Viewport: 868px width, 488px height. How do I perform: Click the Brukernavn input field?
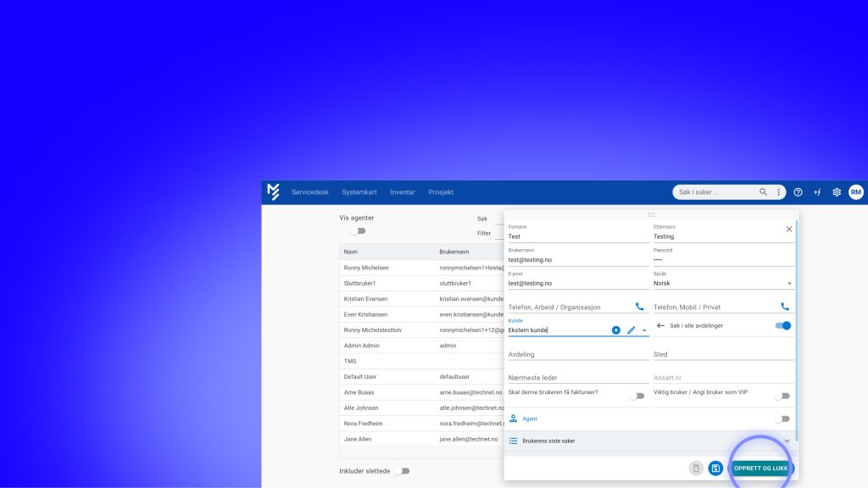click(578, 259)
